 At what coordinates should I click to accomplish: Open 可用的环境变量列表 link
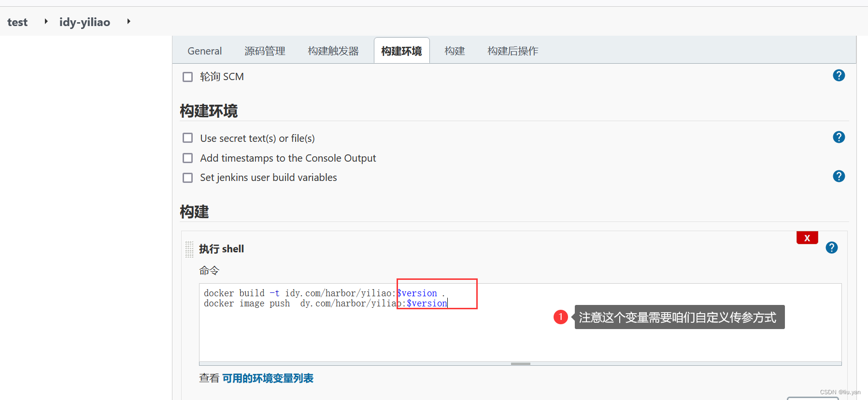coord(268,378)
